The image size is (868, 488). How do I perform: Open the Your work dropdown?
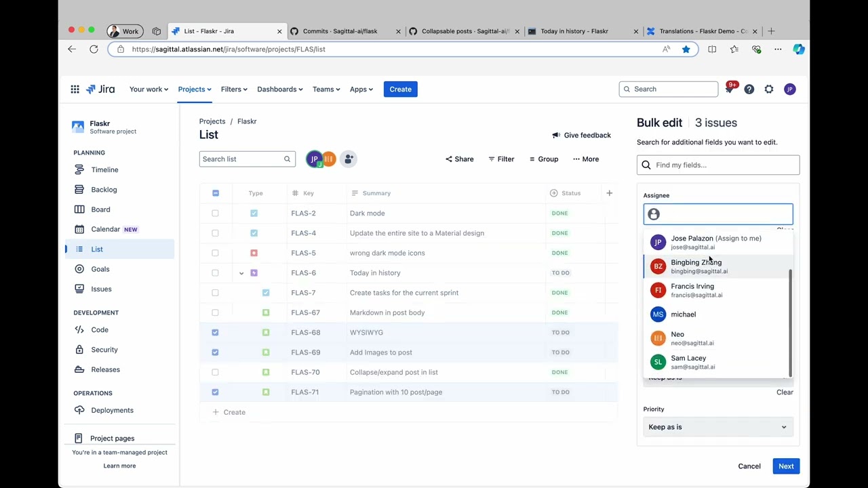pyautogui.click(x=149, y=89)
